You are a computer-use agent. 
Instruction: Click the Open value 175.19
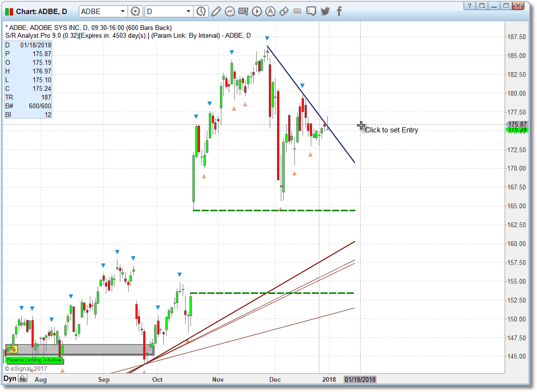[x=42, y=63]
